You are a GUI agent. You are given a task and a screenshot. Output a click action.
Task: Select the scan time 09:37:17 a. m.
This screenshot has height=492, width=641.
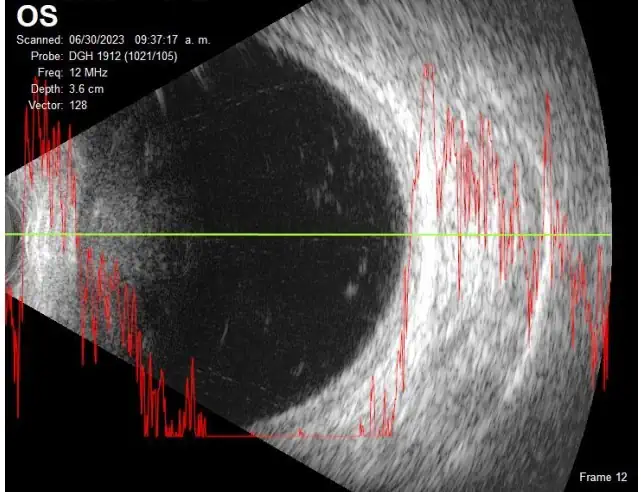(x=173, y=40)
